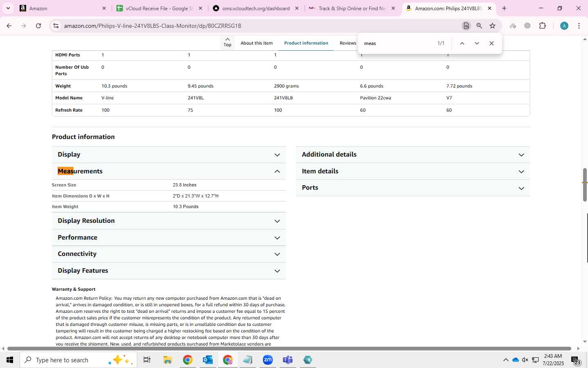
Task: Click the Pavilion 22cwa model name cell
Action: click(x=376, y=98)
